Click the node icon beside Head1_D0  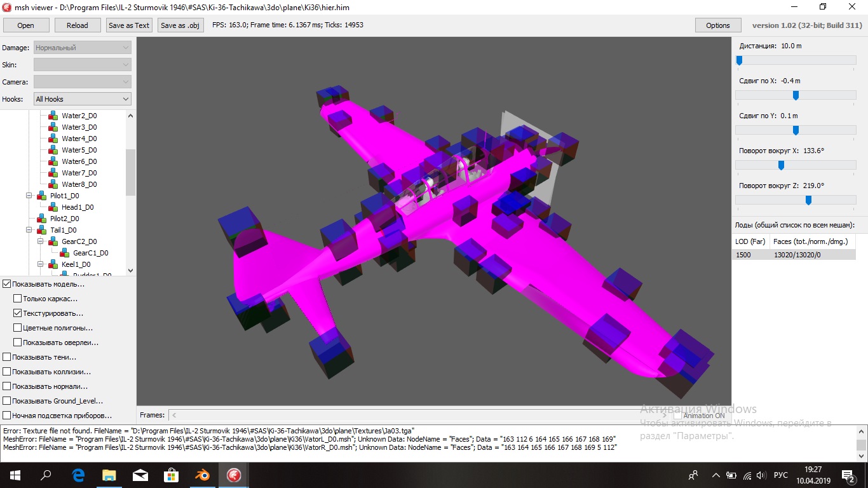[53, 207]
